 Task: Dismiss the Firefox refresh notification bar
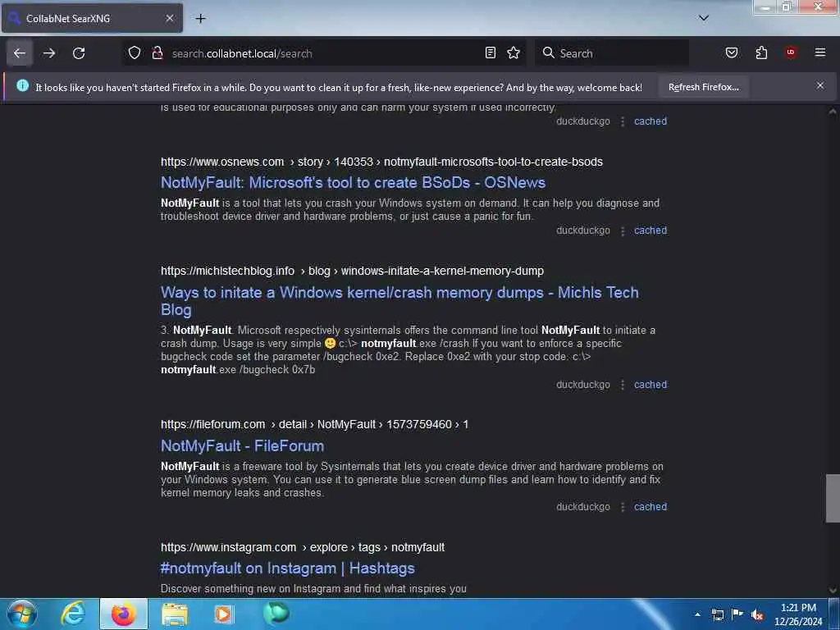click(820, 85)
